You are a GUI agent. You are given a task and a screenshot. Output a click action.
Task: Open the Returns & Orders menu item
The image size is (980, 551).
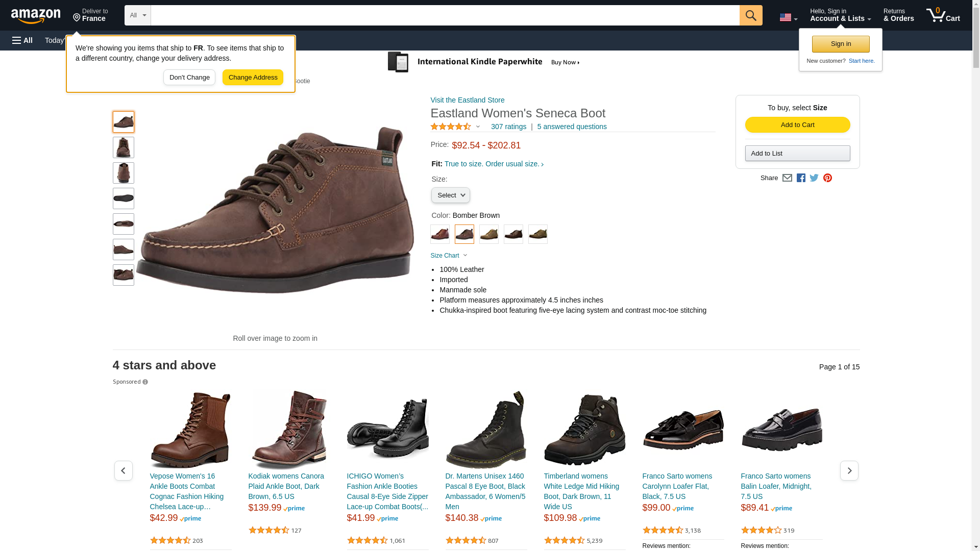(898, 15)
